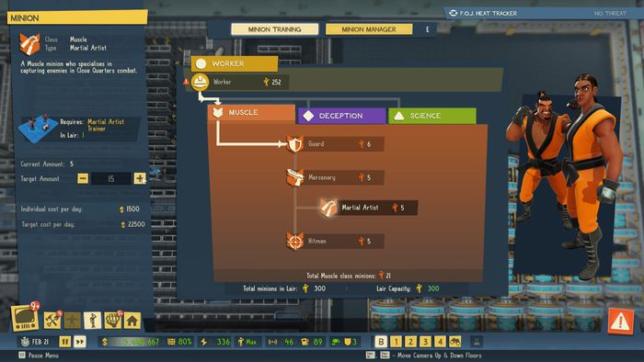Click the minion count Max indicator
The image size is (644, 362).
(247, 342)
